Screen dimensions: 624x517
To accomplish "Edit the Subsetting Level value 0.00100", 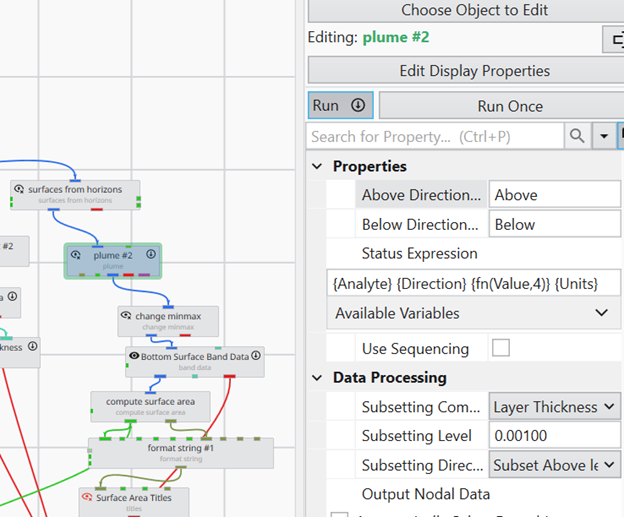I will coord(555,435).
